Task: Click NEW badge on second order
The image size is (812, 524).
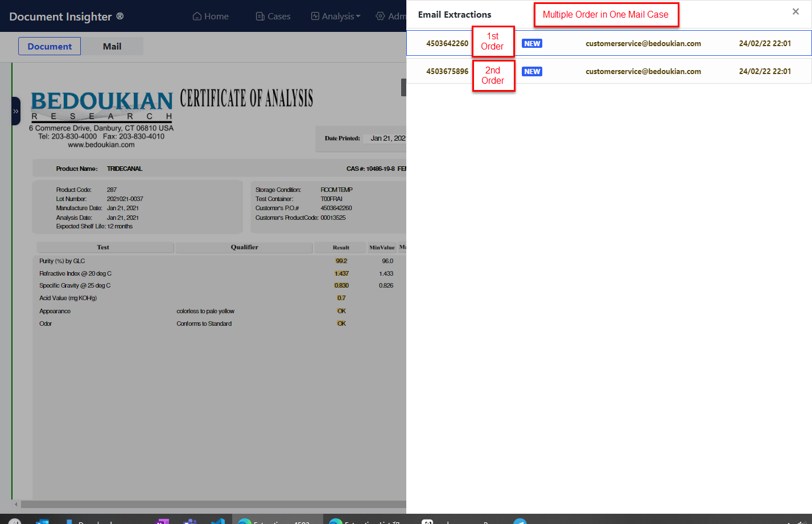Action: tap(532, 72)
